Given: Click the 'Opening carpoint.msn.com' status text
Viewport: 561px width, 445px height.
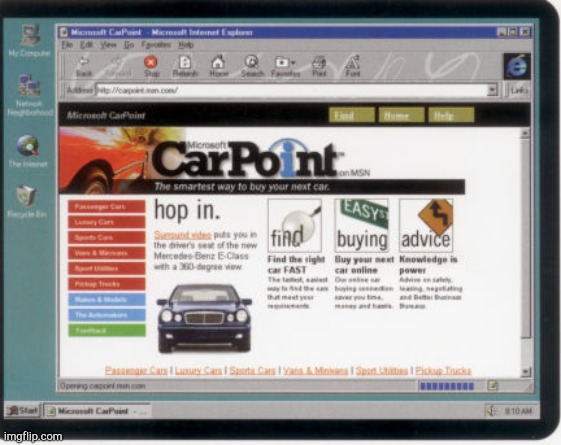Looking at the screenshot, I should tap(103, 386).
